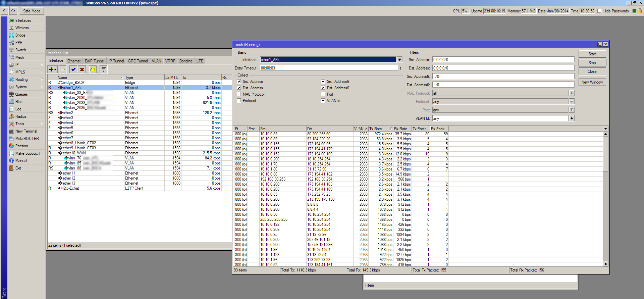Switch to the Bonding tab
The image size is (644, 299).
[x=186, y=61]
